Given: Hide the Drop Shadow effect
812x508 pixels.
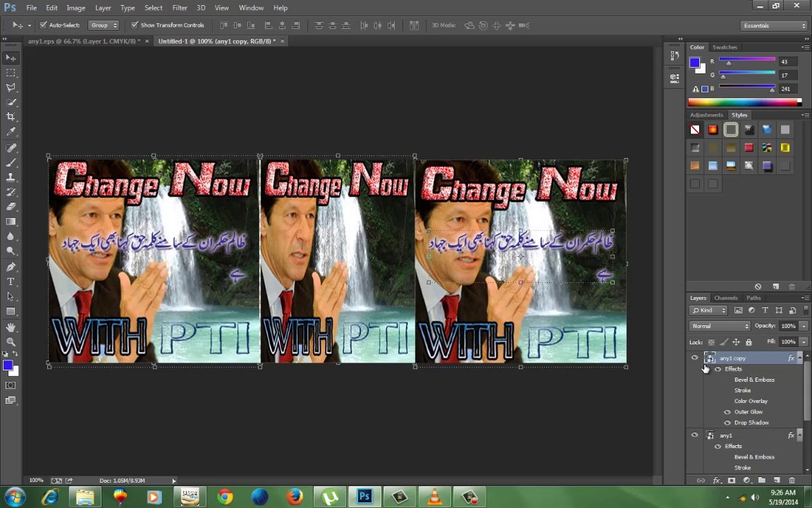Looking at the screenshot, I should [x=727, y=423].
